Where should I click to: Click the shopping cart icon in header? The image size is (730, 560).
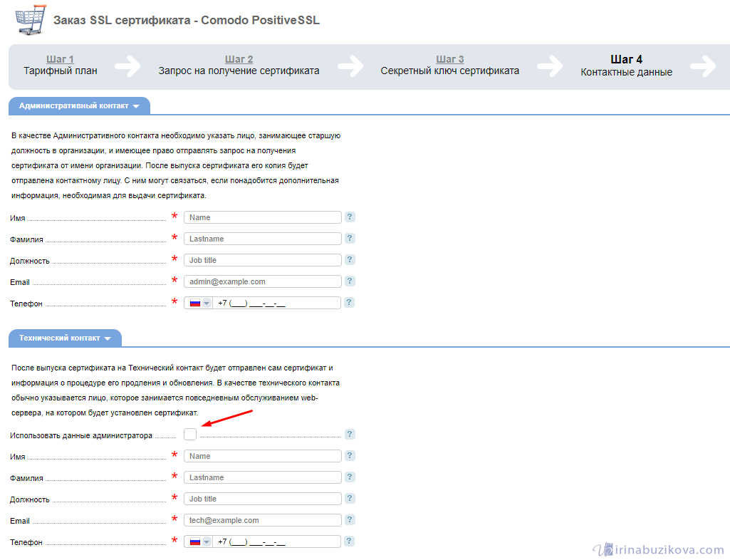[x=31, y=19]
